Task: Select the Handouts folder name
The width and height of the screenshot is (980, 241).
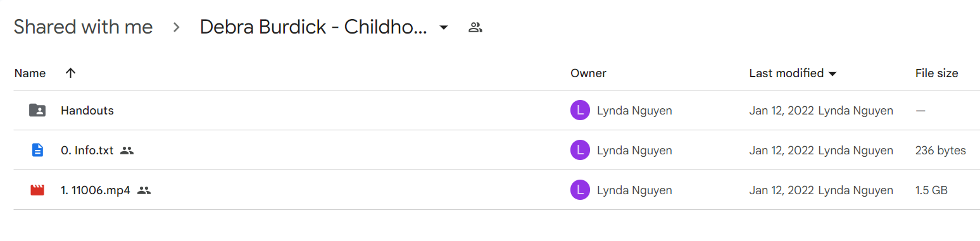Action: (x=87, y=111)
